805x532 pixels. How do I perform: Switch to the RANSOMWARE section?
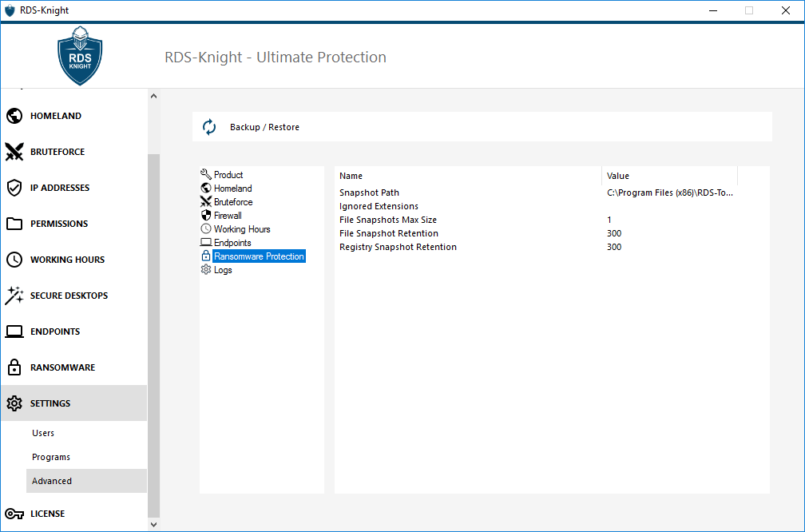(x=74, y=367)
